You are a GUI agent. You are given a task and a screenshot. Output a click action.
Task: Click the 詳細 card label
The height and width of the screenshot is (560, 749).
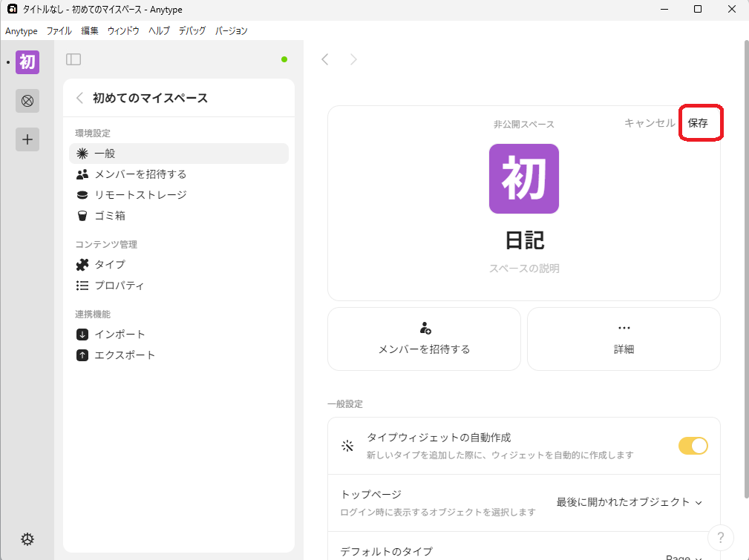624,349
